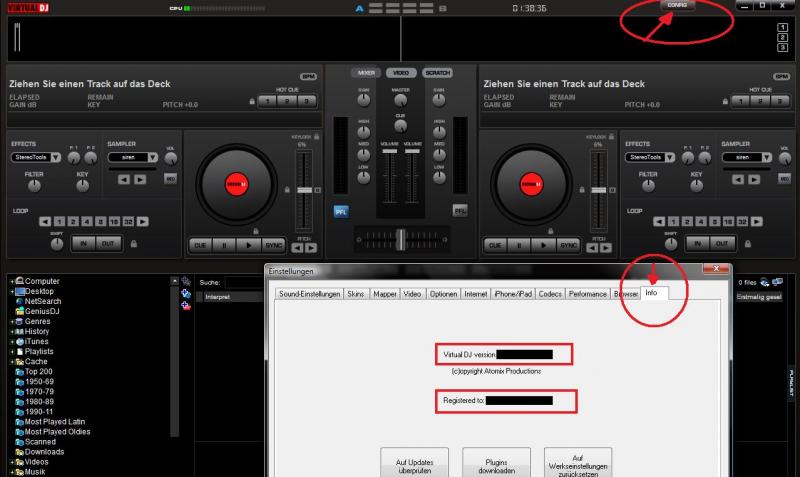The image size is (800, 477).
Task: Click the Plugins downloaden button
Action: (x=496, y=463)
